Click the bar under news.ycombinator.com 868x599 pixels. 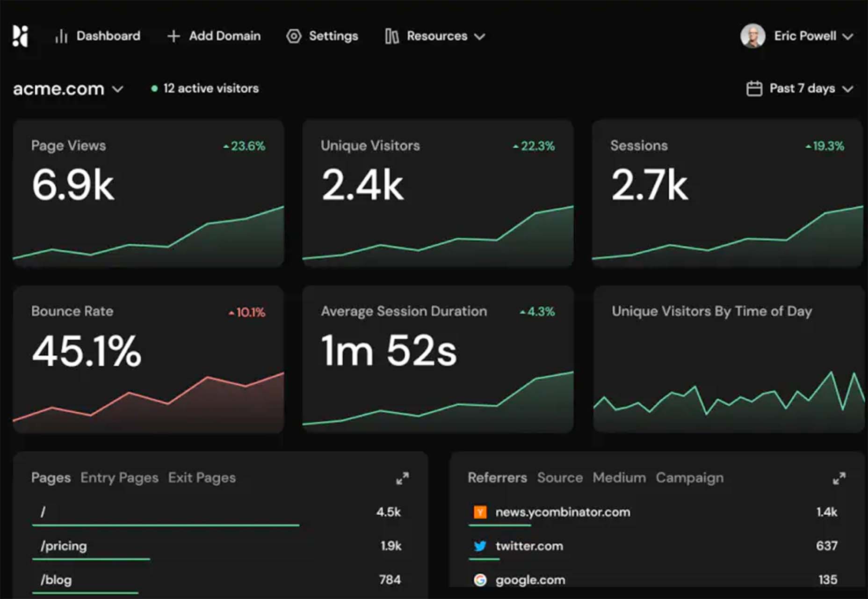500,526
